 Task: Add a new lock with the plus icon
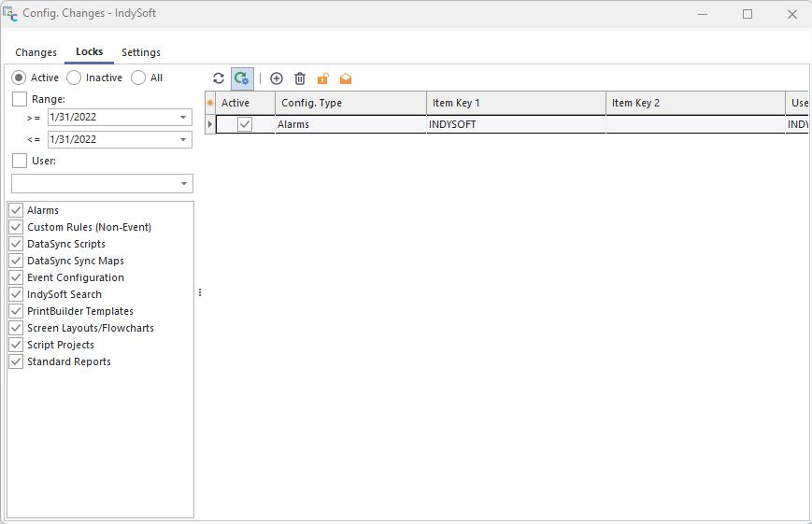tap(277, 78)
